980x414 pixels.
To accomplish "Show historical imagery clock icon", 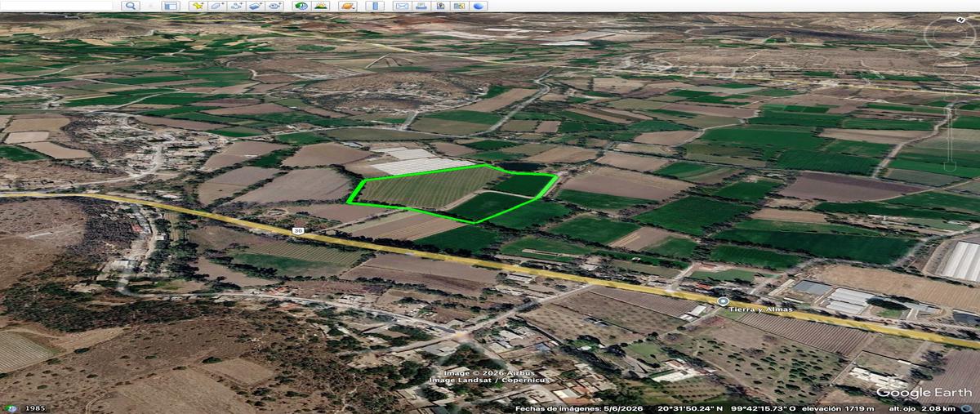I will (301, 6).
